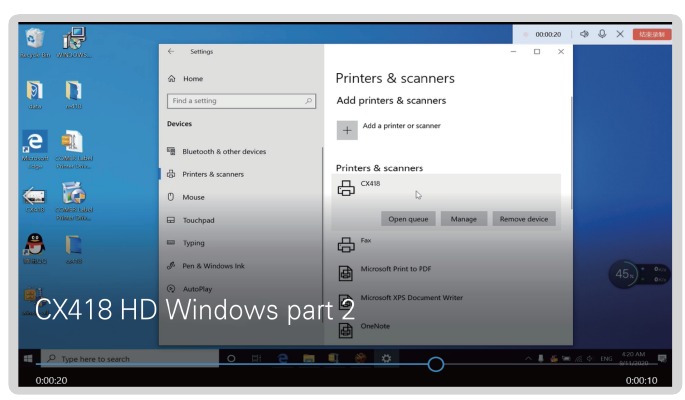Open the QQ penguin desktop icon
The width and height of the screenshot is (685, 400).
point(33,244)
